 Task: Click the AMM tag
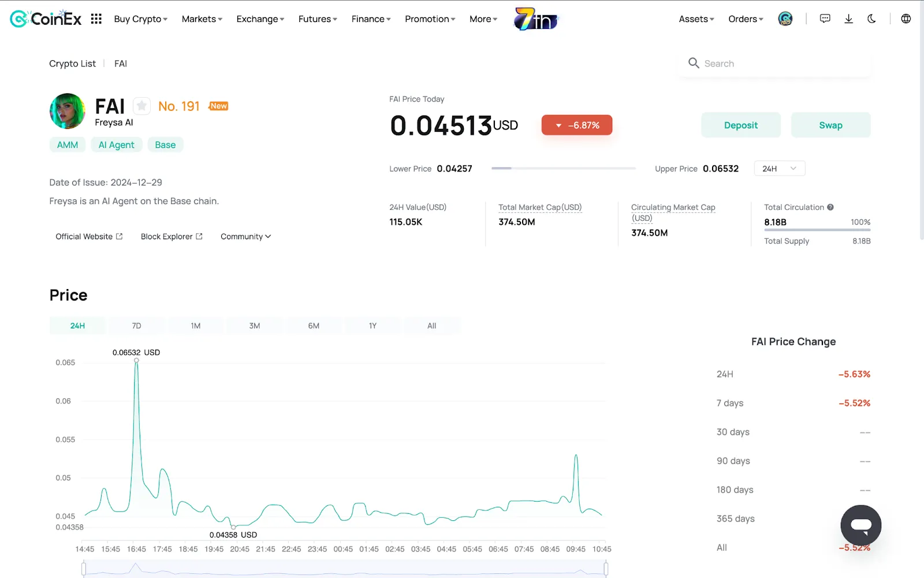pos(68,144)
